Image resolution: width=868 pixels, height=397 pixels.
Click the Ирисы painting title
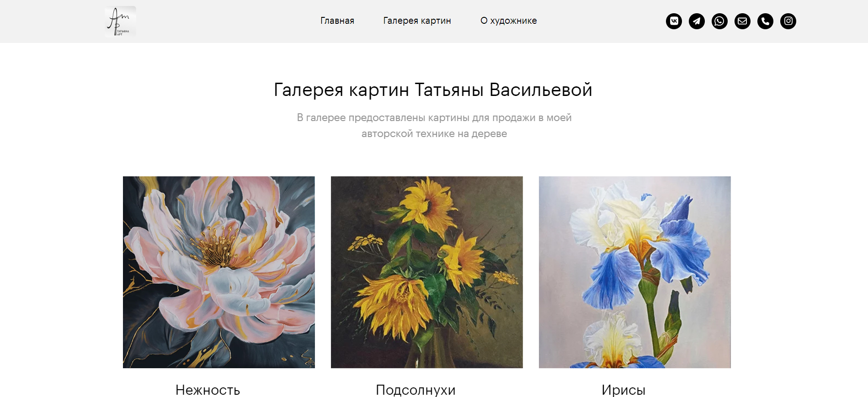[x=623, y=390]
